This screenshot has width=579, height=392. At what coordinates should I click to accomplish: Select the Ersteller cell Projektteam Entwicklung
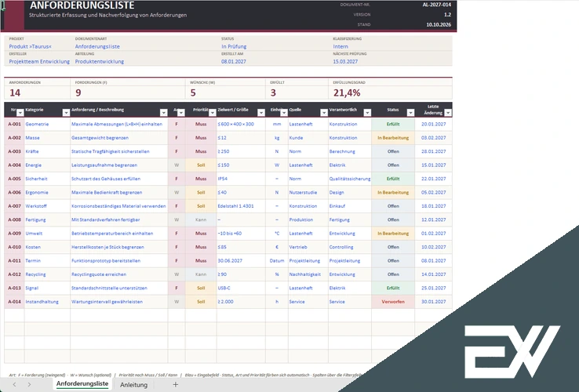tap(39, 62)
